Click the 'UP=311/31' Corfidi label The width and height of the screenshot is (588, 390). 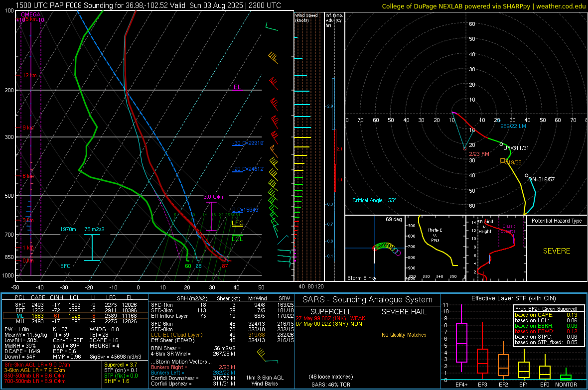[x=516, y=148]
